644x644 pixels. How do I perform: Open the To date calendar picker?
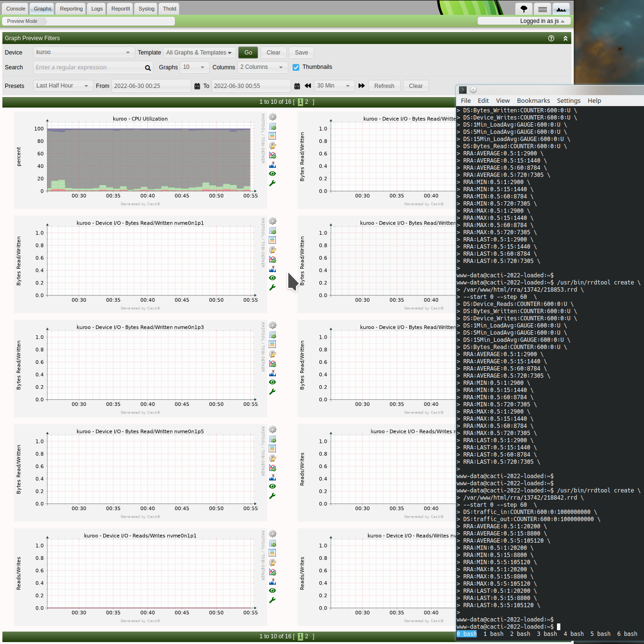[x=297, y=86]
